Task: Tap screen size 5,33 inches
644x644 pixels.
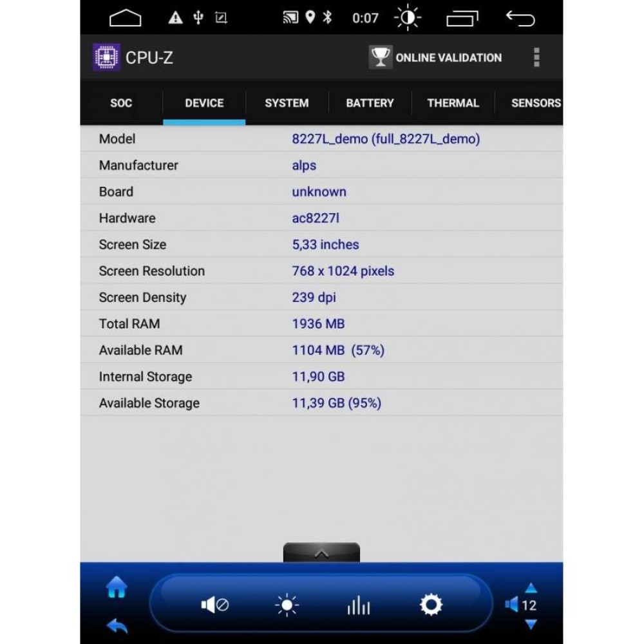Action: point(325,244)
